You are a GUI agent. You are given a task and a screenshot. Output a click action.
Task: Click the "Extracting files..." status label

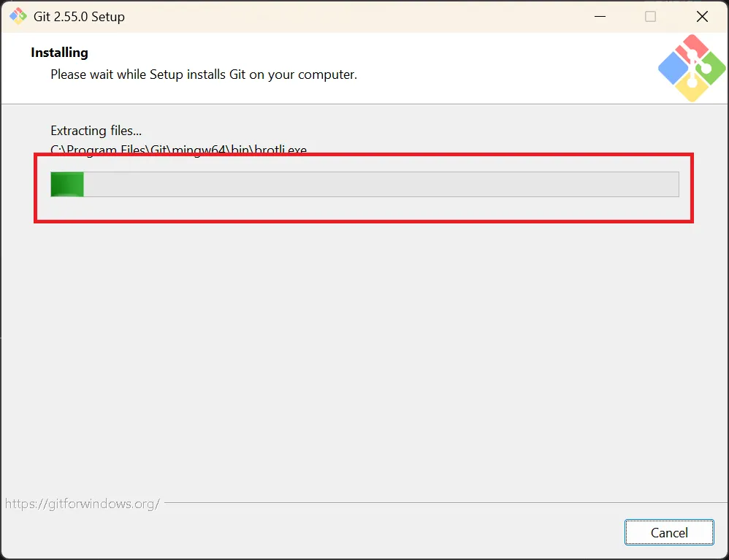click(x=96, y=131)
